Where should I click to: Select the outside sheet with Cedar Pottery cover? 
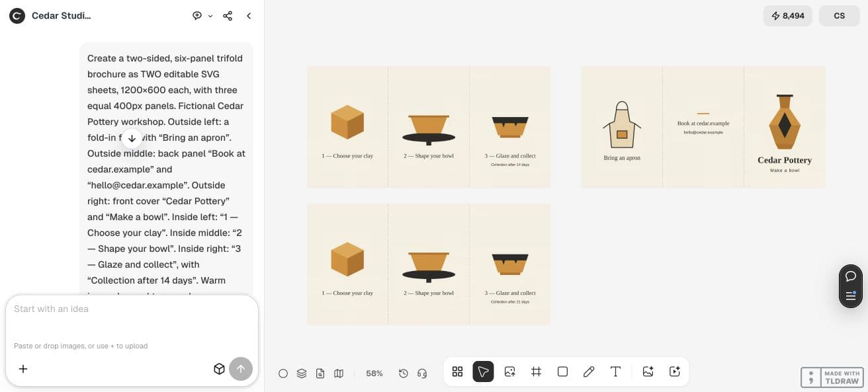(703, 127)
